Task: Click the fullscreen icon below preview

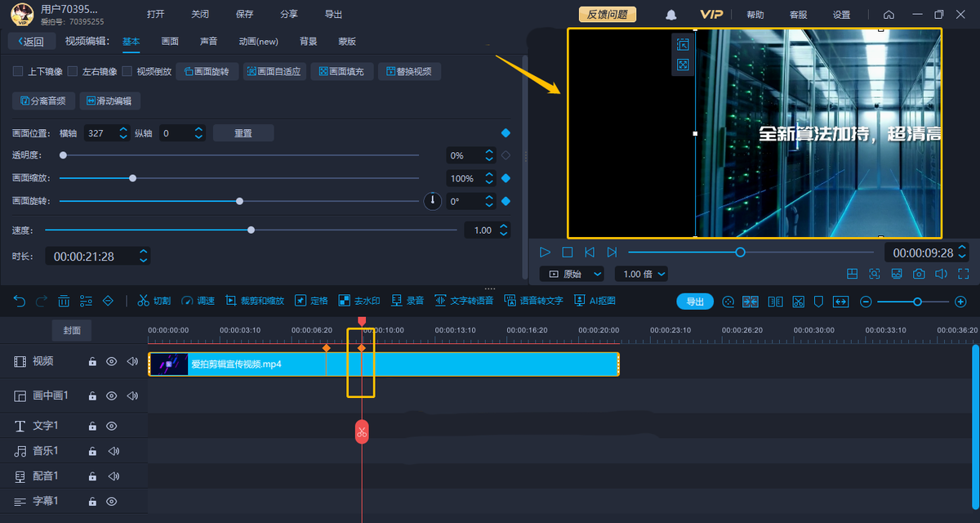Action: pos(963,274)
